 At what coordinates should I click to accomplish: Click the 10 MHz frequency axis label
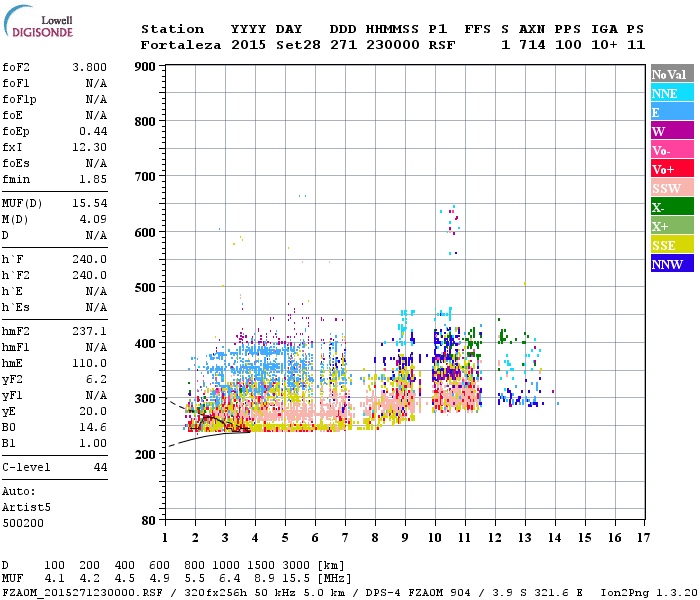[x=435, y=538]
